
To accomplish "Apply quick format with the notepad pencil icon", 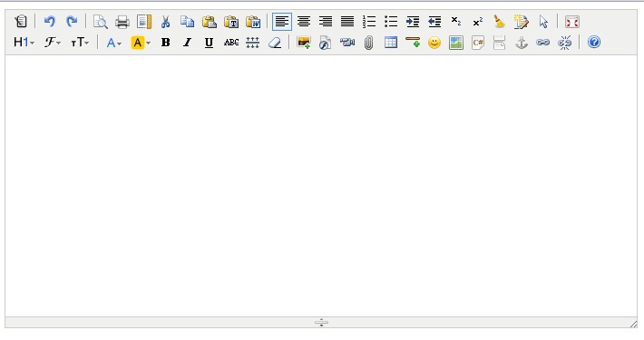I will click(x=522, y=22).
